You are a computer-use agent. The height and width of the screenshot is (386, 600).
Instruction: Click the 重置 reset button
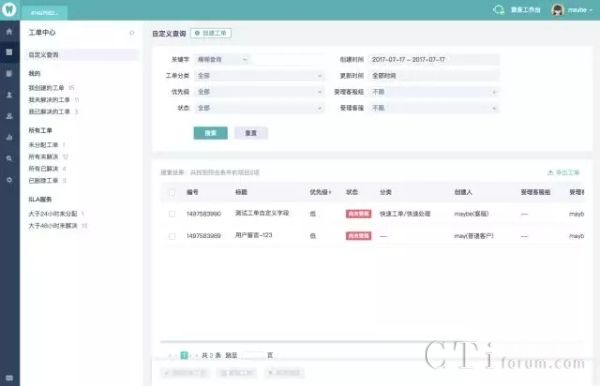coord(251,133)
